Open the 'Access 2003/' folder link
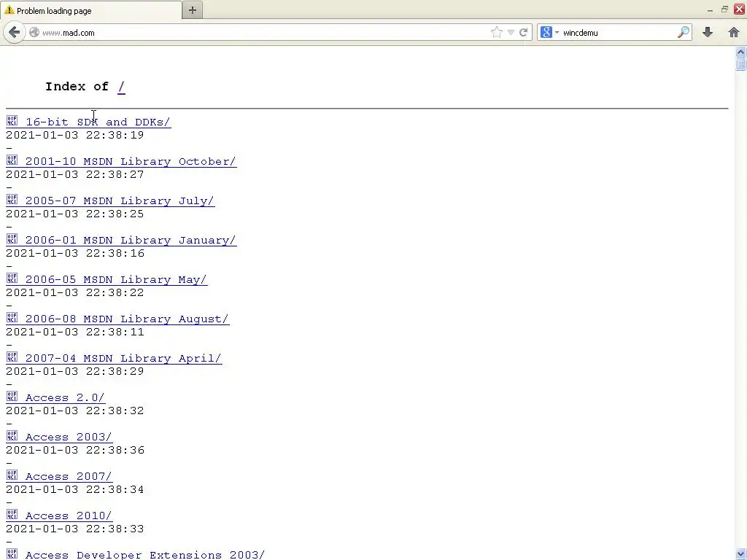Image resolution: width=747 pixels, height=560 pixels. 69,437
